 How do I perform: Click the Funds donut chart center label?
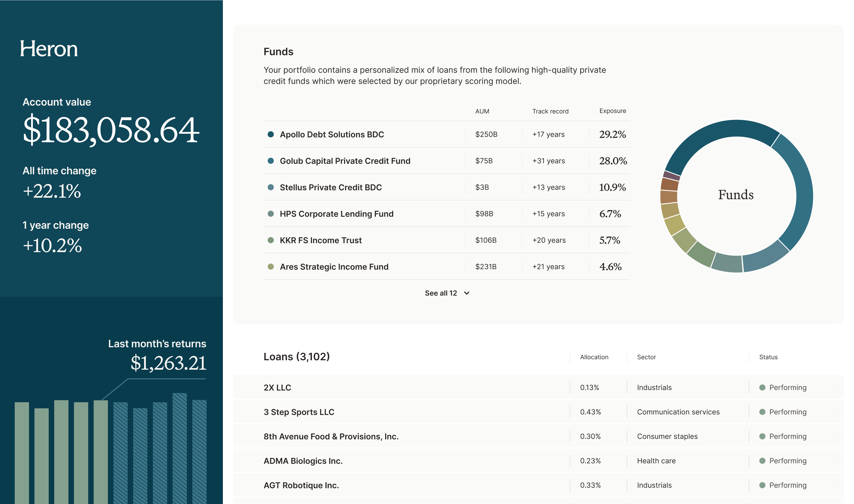tap(736, 195)
